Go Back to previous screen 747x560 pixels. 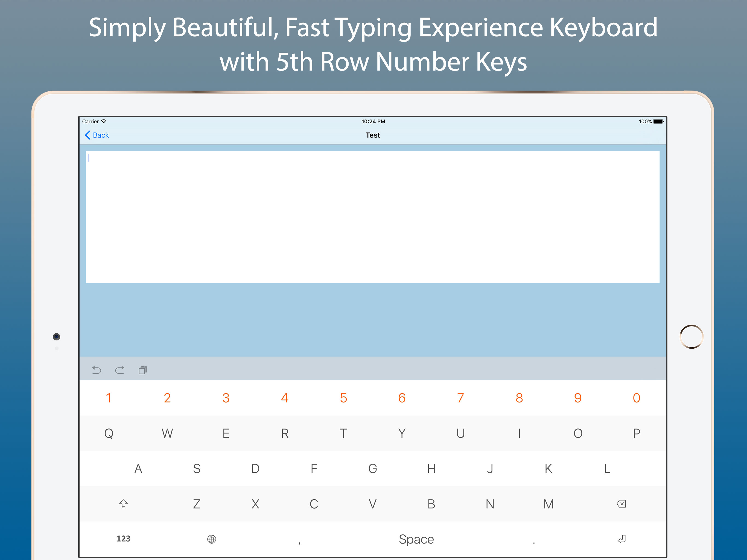(x=101, y=135)
